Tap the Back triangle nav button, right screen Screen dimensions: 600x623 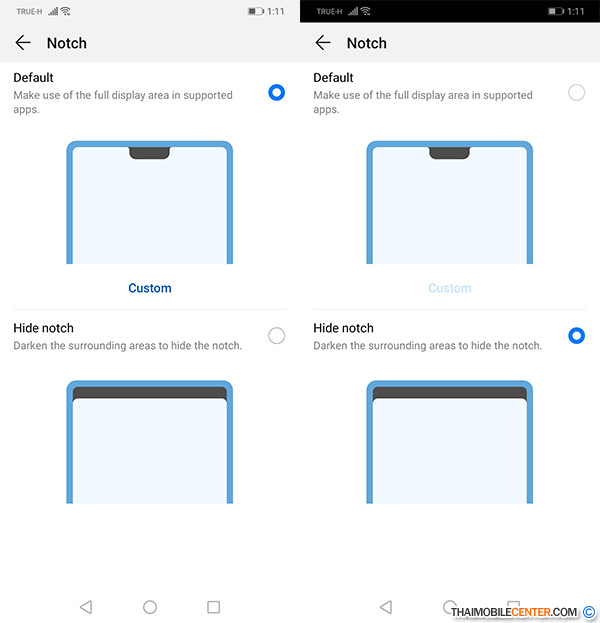coord(386,607)
